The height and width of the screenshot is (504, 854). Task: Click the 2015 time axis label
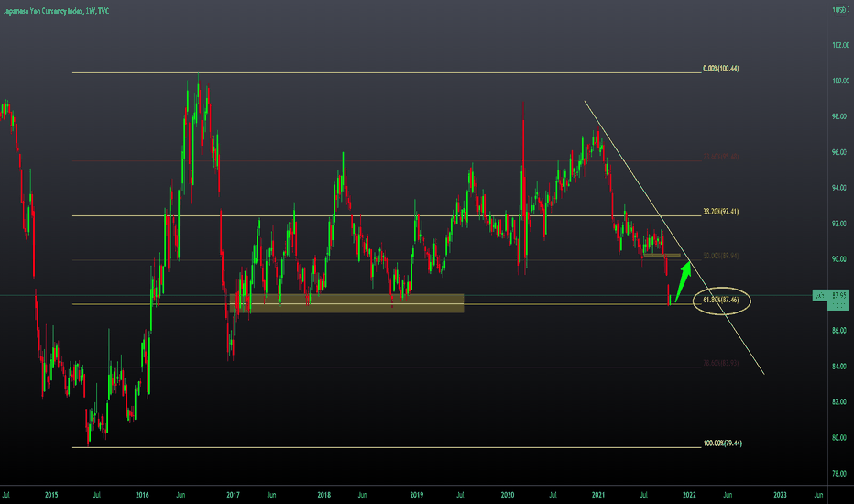pyautogui.click(x=51, y=495)
